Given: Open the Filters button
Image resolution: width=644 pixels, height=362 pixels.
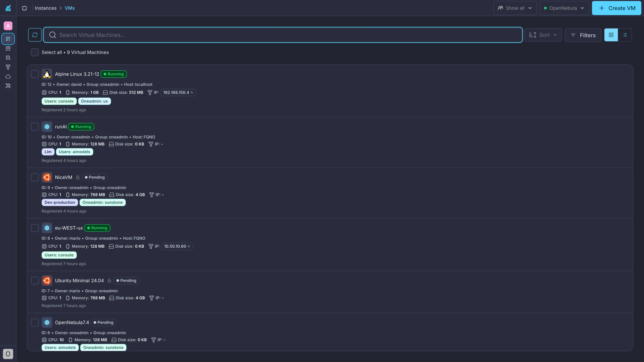Looking at the screenshot, I should [x=583, y=35].
